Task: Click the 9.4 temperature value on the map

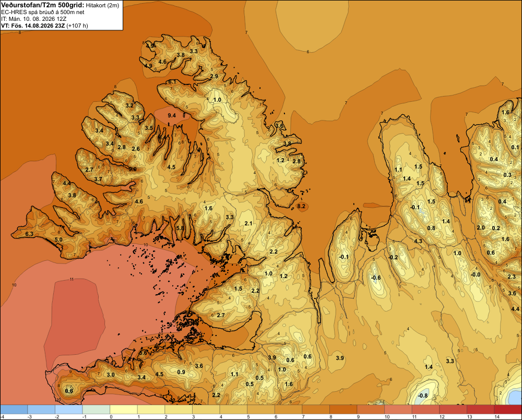Action: point(171,115)
